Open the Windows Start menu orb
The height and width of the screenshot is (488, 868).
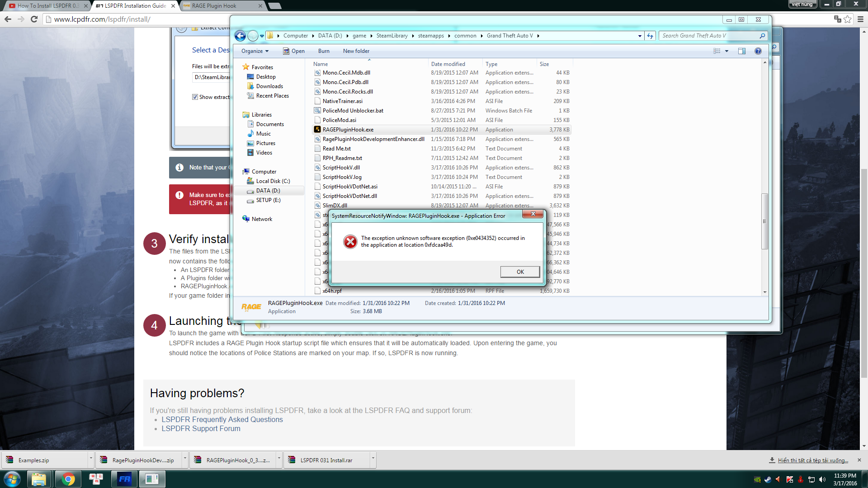click(12, 479)
